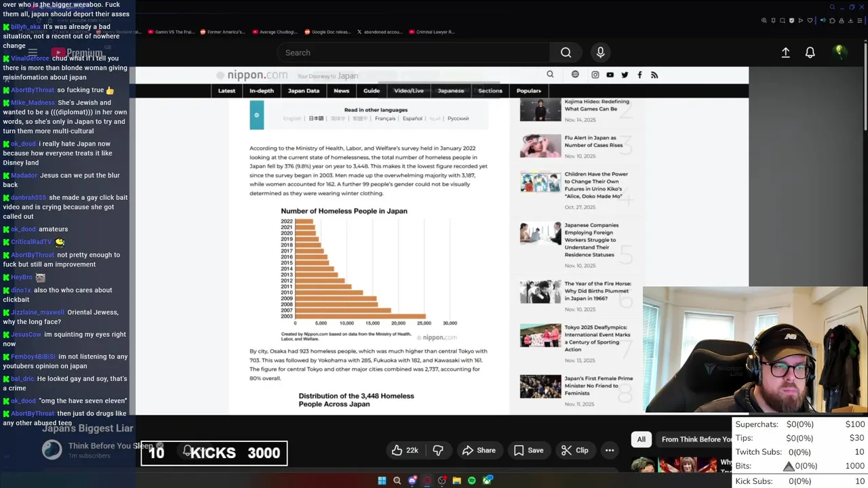The height and width of the screenshot is (488, 868).
Task: Open Year of the Fire Horse article
Action: tap(597, 291)
